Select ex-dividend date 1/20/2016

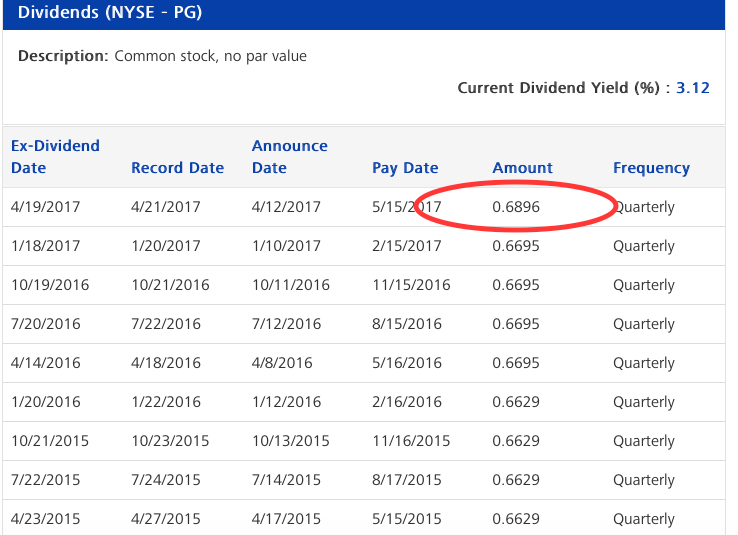[x=46, y=402]
